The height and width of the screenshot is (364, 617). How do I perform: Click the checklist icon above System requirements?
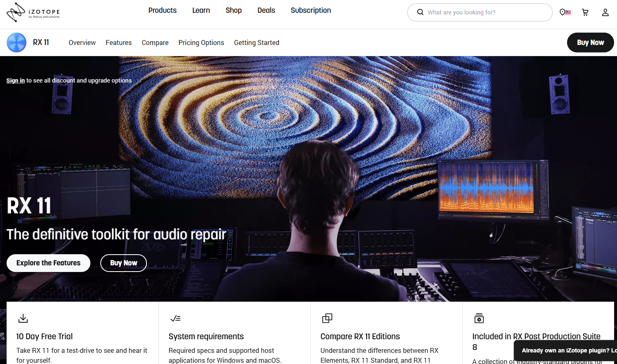pos(175,318)
